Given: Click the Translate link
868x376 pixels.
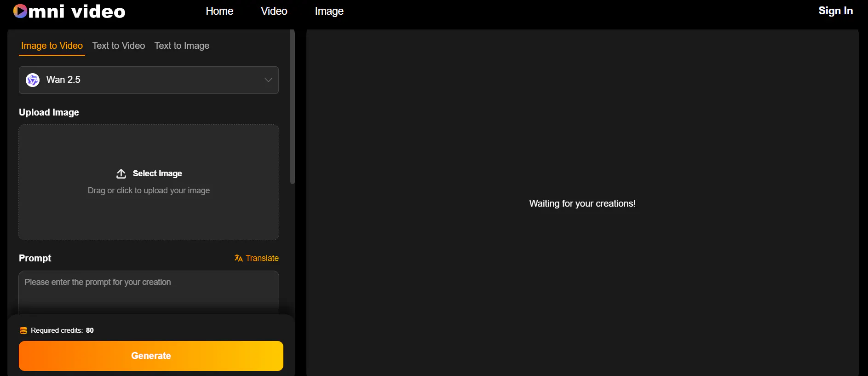Looking at the screenshot, I should coord(257,258).
